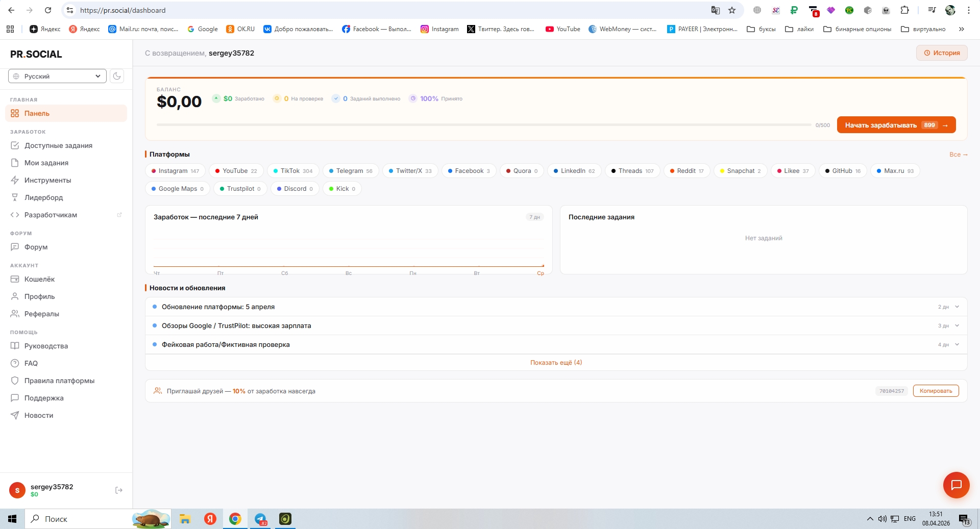The width and height of the screenshot is (980, 529).
Task: Open the Русский language dropdown
Action: [57, 76]
